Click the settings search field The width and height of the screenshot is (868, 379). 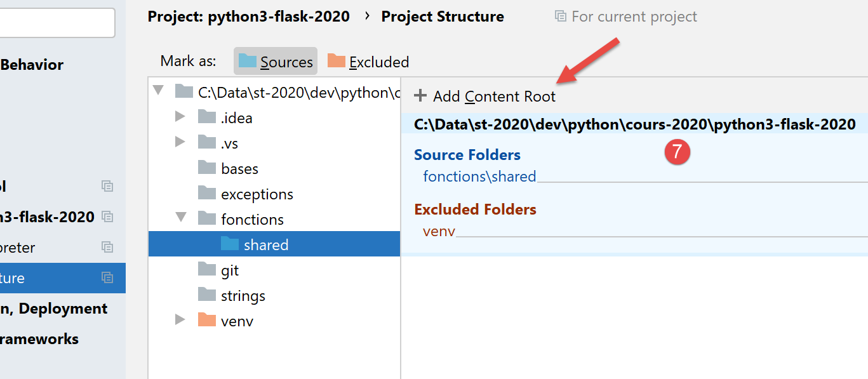(56, 22)
